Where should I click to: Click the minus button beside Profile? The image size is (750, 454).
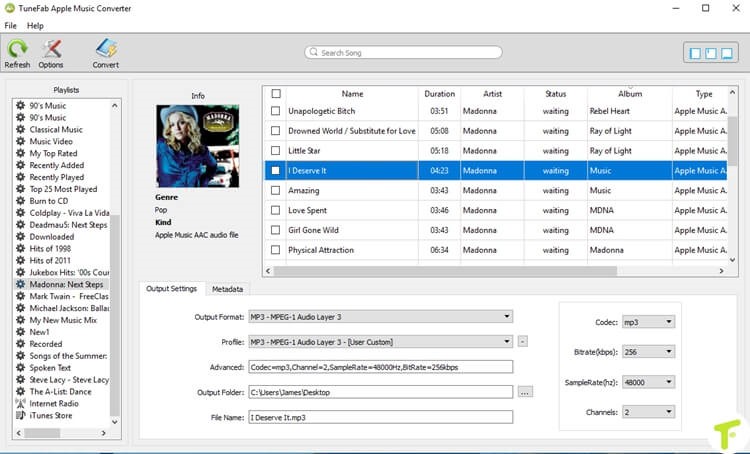tap(523, 342)
